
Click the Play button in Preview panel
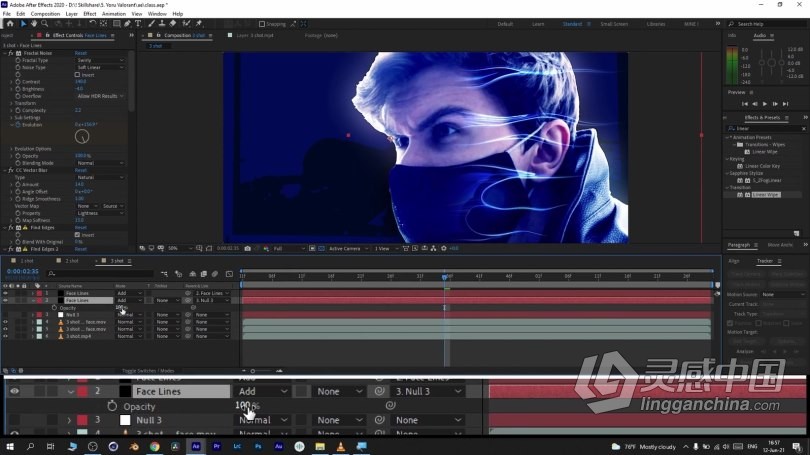(x=765, y=104)
